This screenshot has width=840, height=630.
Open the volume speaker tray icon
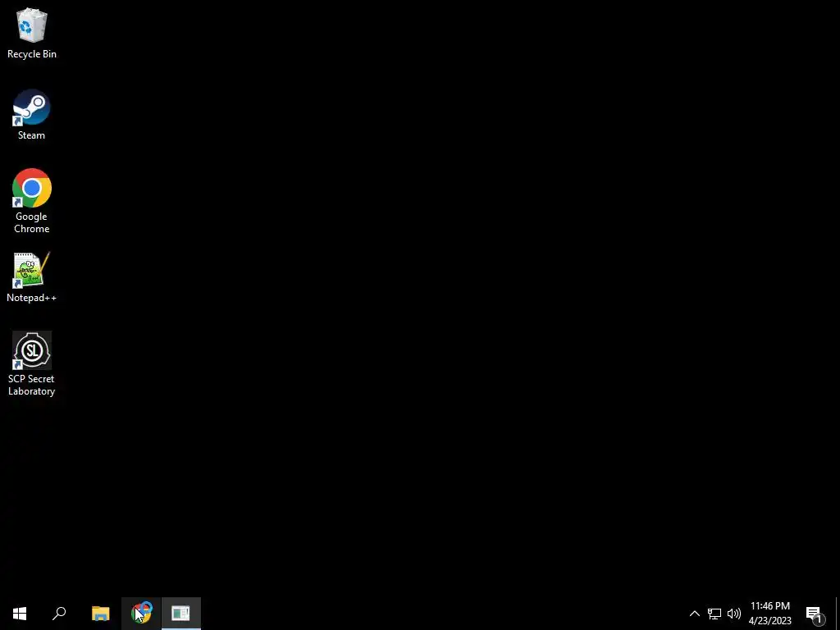click(734, 614)
